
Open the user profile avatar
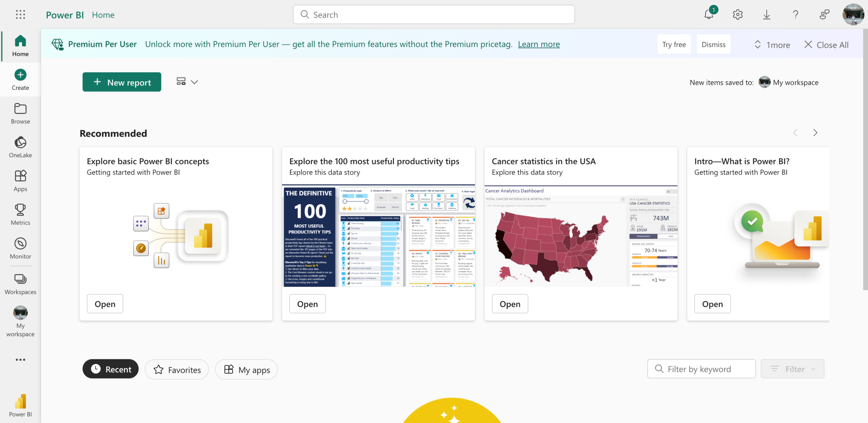tap(853, 14)
